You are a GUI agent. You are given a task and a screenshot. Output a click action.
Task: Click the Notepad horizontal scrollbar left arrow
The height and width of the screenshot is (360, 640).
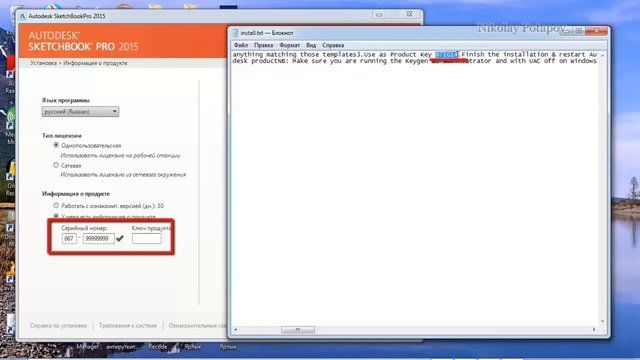click(x=235, y=329)
